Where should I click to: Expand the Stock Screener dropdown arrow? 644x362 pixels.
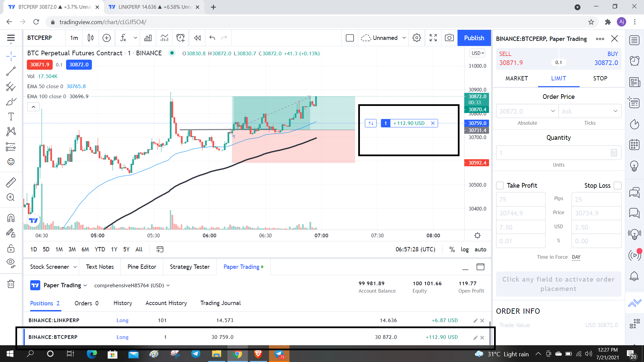[x=75, y=267]
